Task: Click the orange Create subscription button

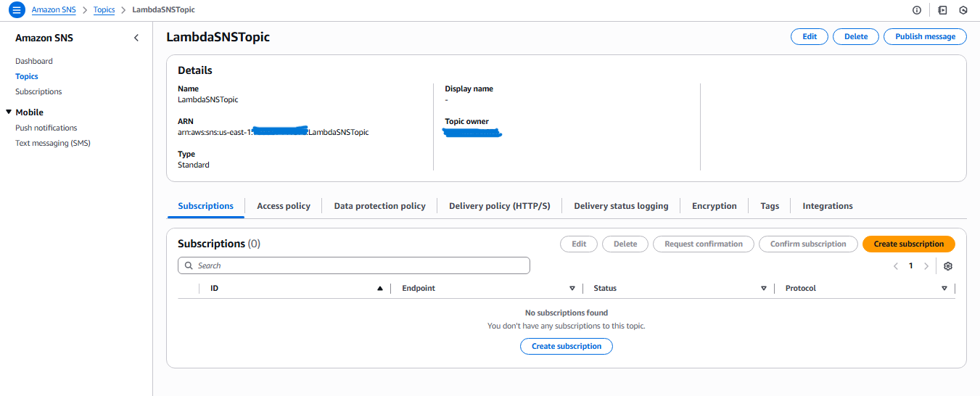Action: [908, 244]
